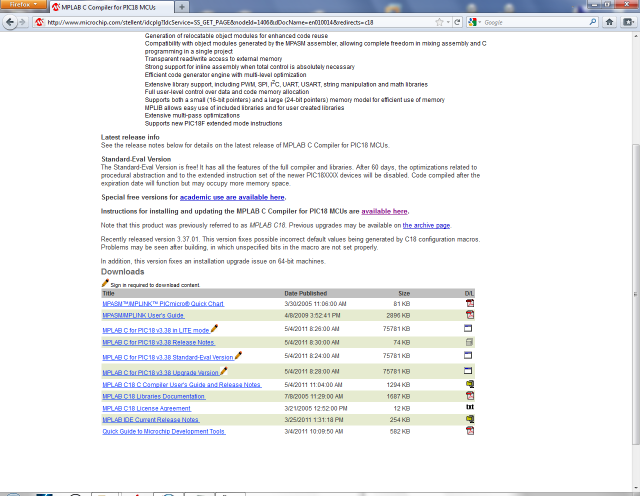This screenshot has height=496, width=640.
Task: Open MPLAB C for PIC18 v3.38 Upgrade Version link
Action: click(160, 373)
